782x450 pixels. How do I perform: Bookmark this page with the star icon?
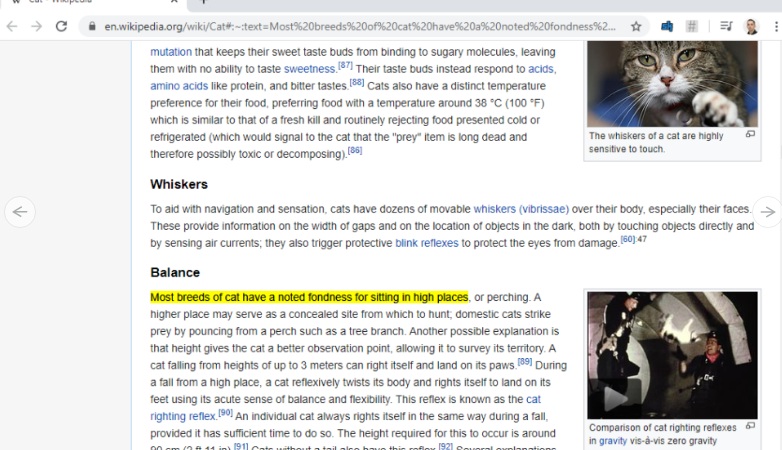pyautogui.click(x=636, y=26)
